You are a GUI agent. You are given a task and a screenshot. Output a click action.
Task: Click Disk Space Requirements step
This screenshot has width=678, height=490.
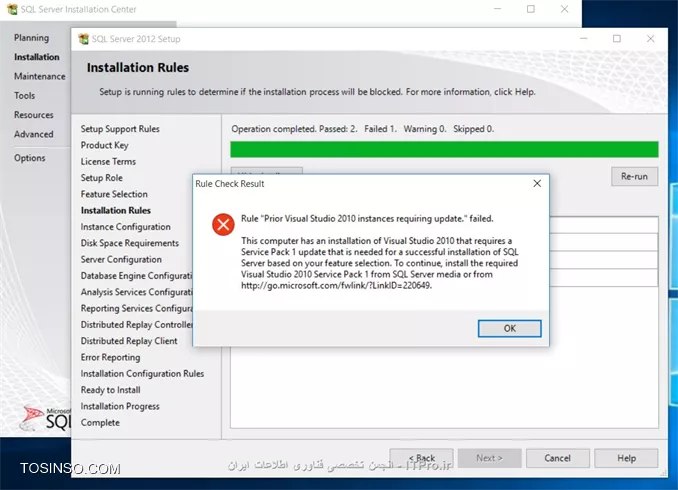(129, 243)
